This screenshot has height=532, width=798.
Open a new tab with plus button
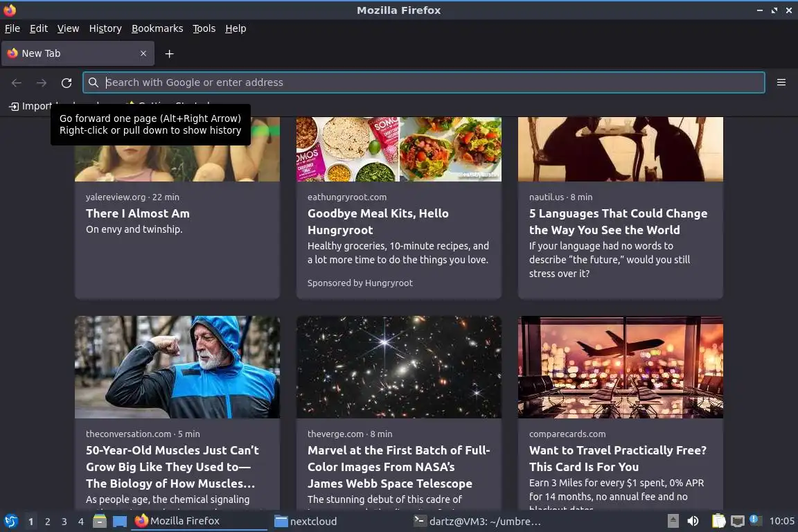170,53
